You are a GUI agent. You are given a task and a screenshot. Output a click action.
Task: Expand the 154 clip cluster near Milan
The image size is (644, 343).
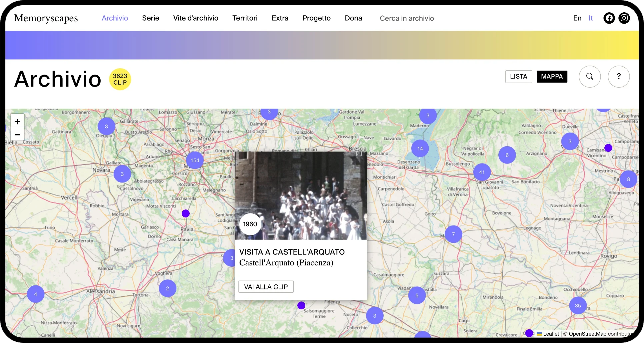195,161
